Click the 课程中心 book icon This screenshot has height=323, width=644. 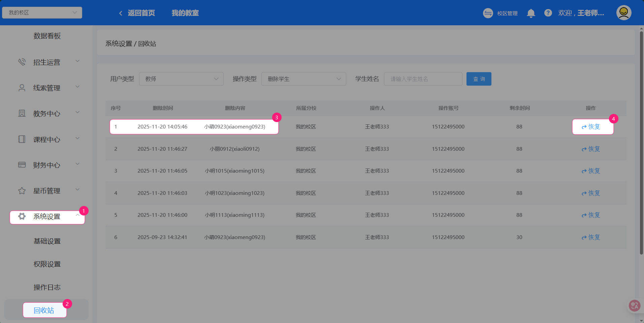[22, 139]
